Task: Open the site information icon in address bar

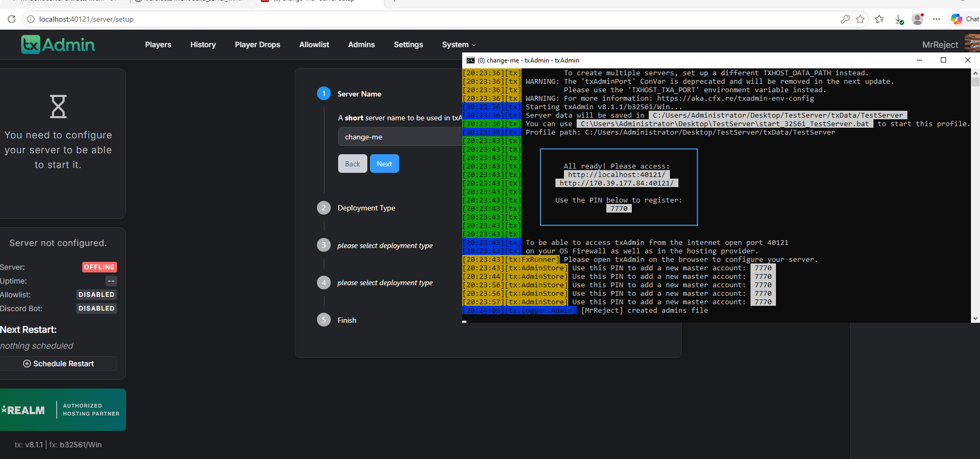Action: pyautogui.click(x=31, y=19)
